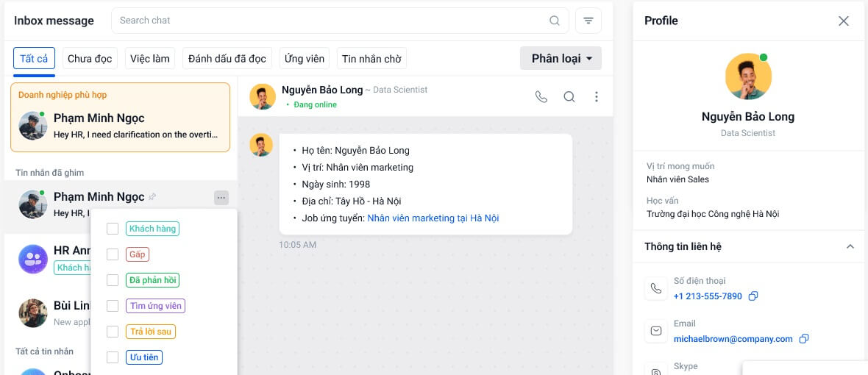The image size is (868, 375).
Task: Click the Nhân viên Sales value in Profile
Action: click(677, 179)
